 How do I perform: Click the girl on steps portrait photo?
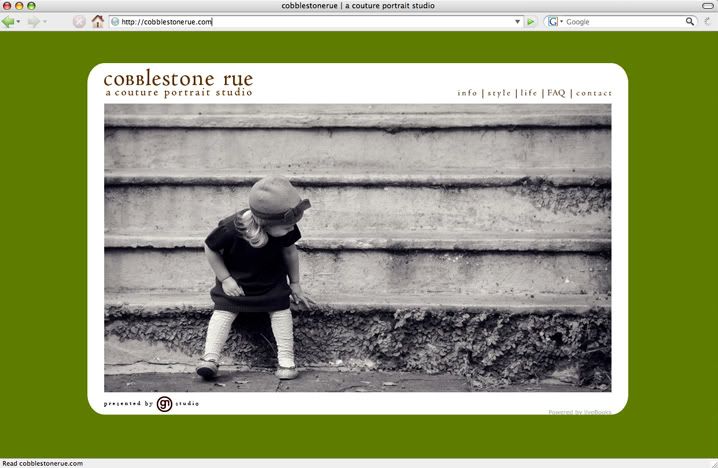click(357, 247)
